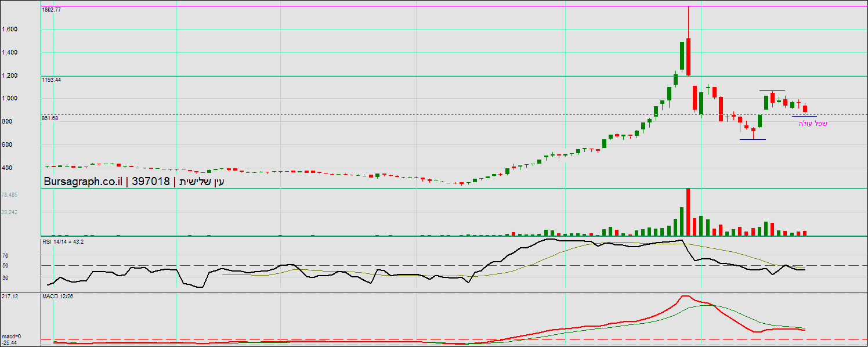Click the RSI 70 level label
The width and height of the screenshot is (868, 347).
(x=5, y=255)
